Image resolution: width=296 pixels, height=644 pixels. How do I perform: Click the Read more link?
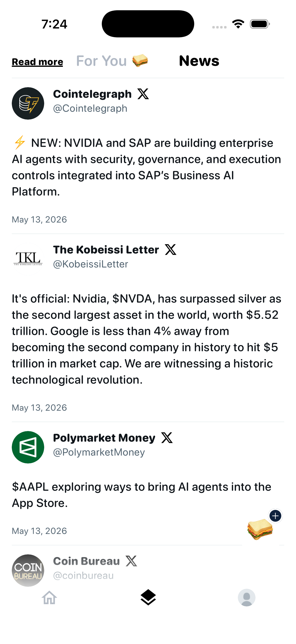(x=38, y=62)
